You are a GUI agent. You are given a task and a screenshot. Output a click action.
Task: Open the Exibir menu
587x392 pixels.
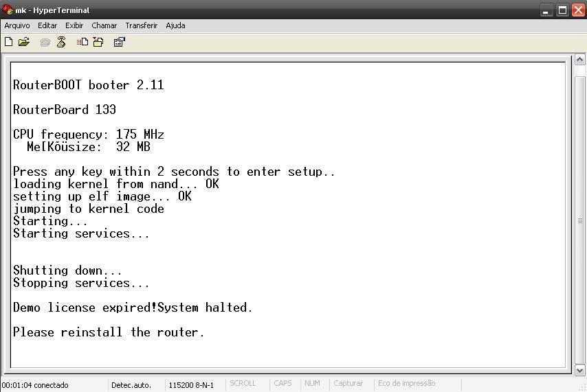(74, 25)
